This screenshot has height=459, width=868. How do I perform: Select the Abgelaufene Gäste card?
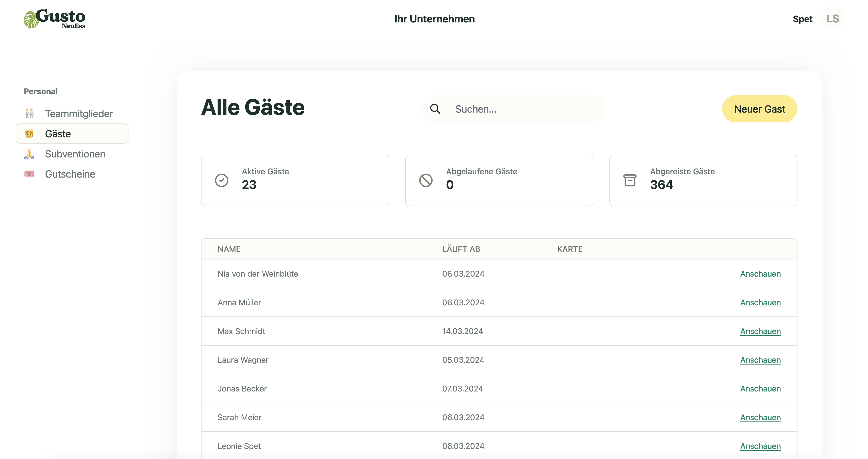[499, 180]
